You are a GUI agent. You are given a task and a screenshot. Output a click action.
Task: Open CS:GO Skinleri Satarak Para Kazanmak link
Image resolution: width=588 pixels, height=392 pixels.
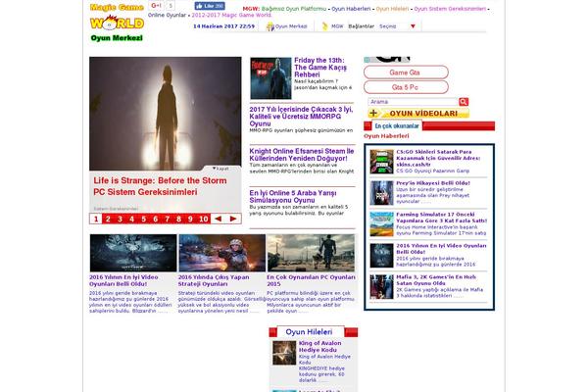point(438,158)
